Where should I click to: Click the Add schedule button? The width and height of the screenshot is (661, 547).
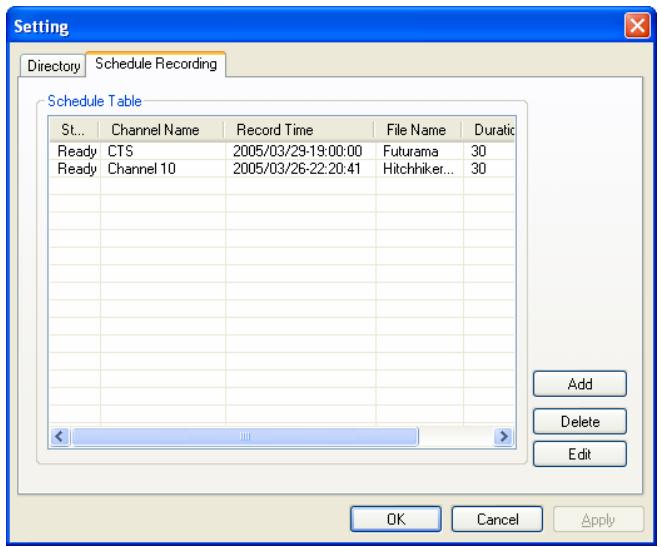pyautogui.click(x=580, y=384)
